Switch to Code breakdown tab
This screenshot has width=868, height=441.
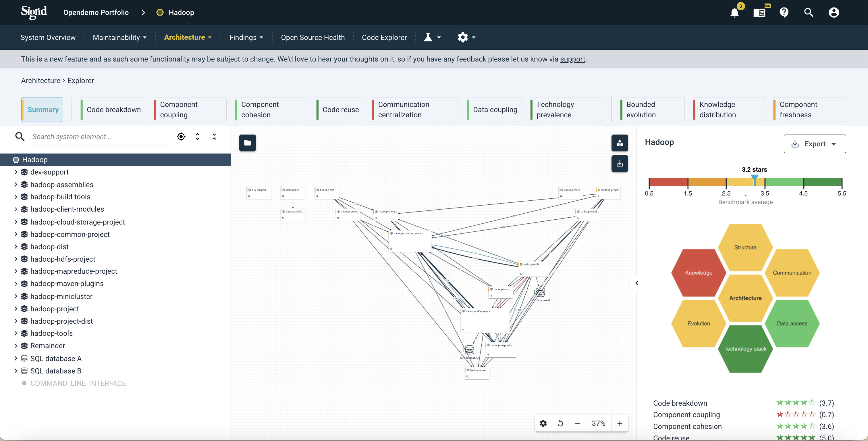(x=113, y=110)
